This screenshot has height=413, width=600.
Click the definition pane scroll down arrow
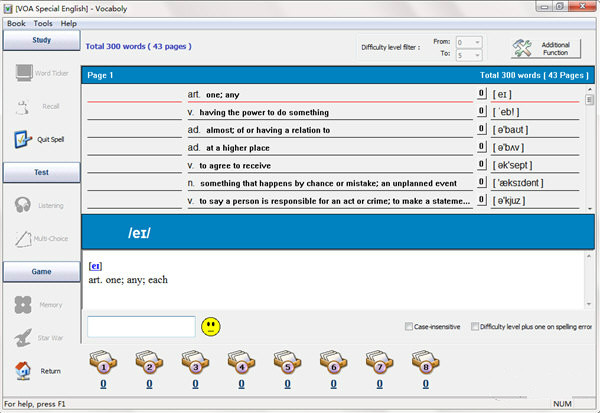[589, 304]
